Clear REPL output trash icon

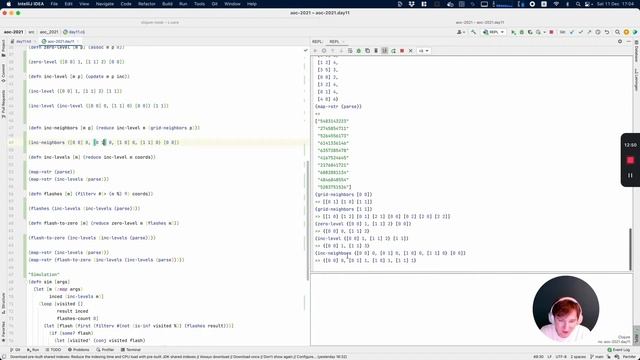coord(376,51)
